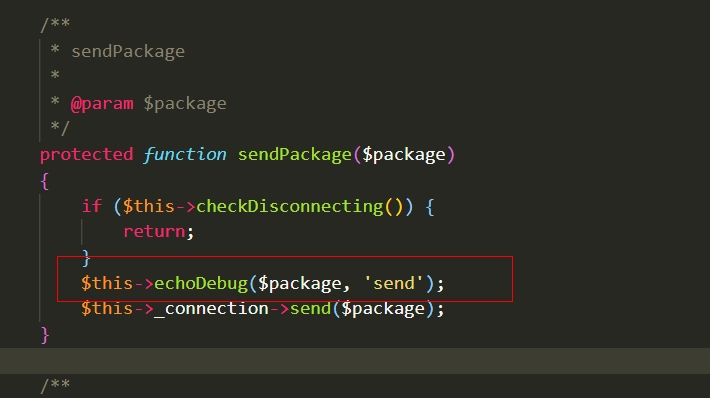Viewport: 710px width, 398px height.
Task: Click the checkDisconnecting method call
Action: click(290, 207)
